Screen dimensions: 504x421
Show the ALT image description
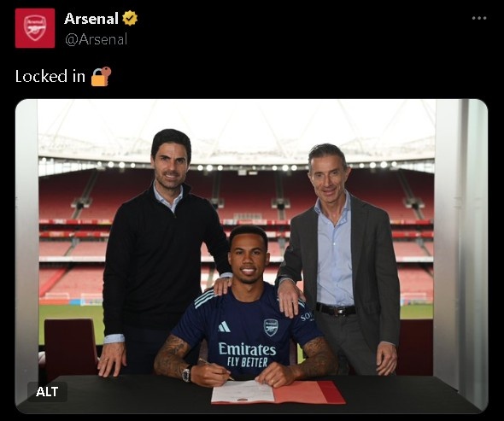coord(47,391)
